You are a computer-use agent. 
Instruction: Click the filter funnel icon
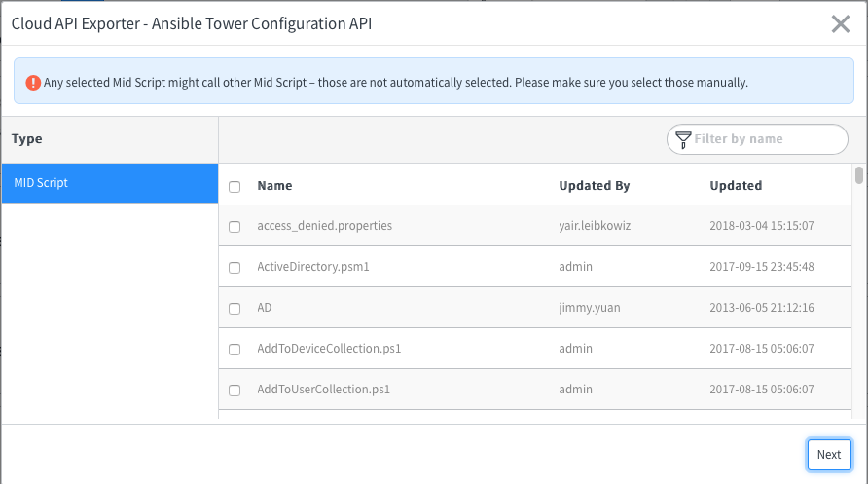[x=683, y=139]
